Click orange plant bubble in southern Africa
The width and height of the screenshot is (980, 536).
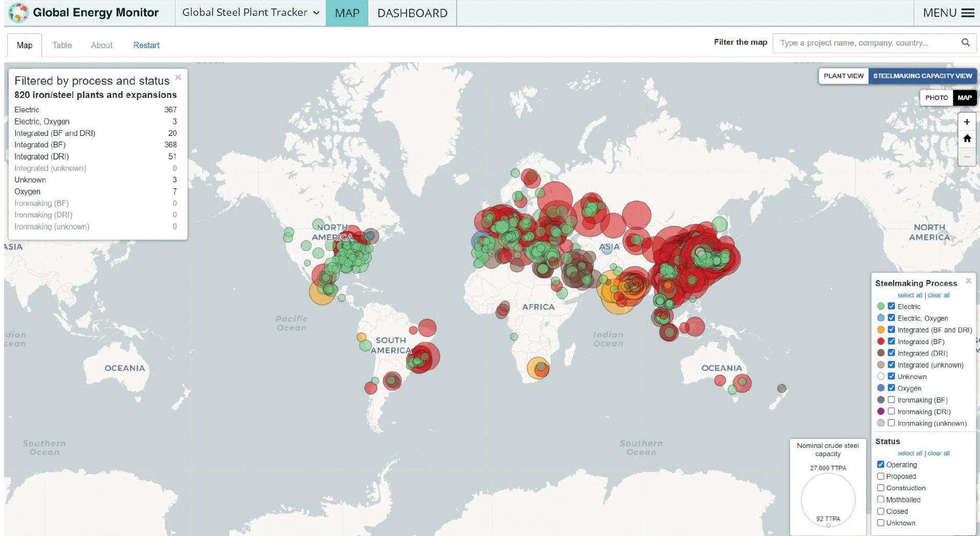point(537,368)
